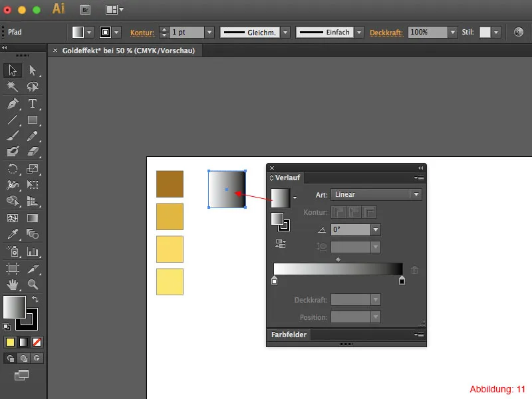The image size is (532, 399).
Task: Change screen mode at toolbox bottom
Action: point(22,375)
